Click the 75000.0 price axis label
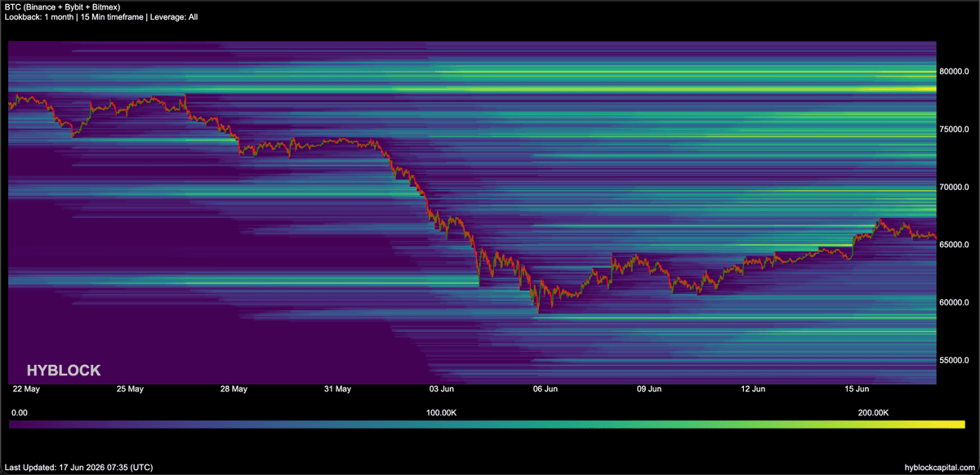 pos(954,130)
